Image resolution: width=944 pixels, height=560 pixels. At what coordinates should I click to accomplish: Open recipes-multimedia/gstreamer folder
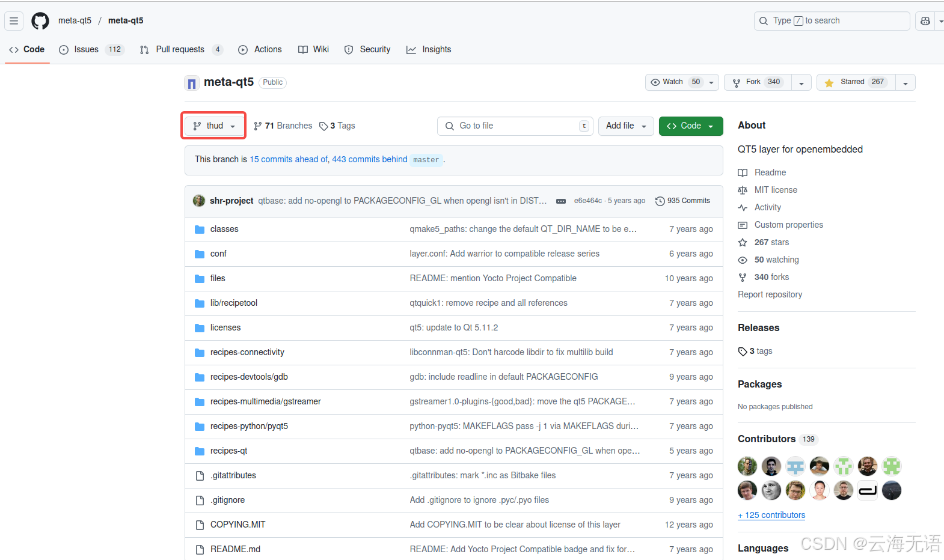[x=266, y=401]
